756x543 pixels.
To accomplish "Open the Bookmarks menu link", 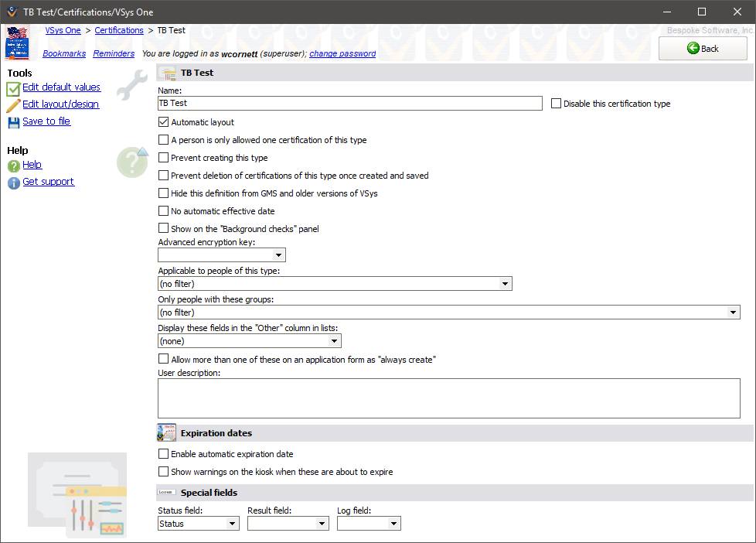I will point(64,54).
